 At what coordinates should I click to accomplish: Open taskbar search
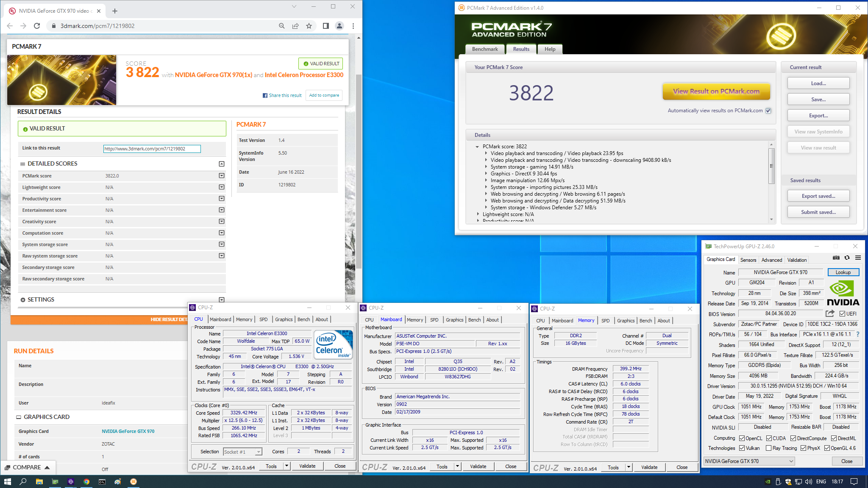[x=23, y=482]
